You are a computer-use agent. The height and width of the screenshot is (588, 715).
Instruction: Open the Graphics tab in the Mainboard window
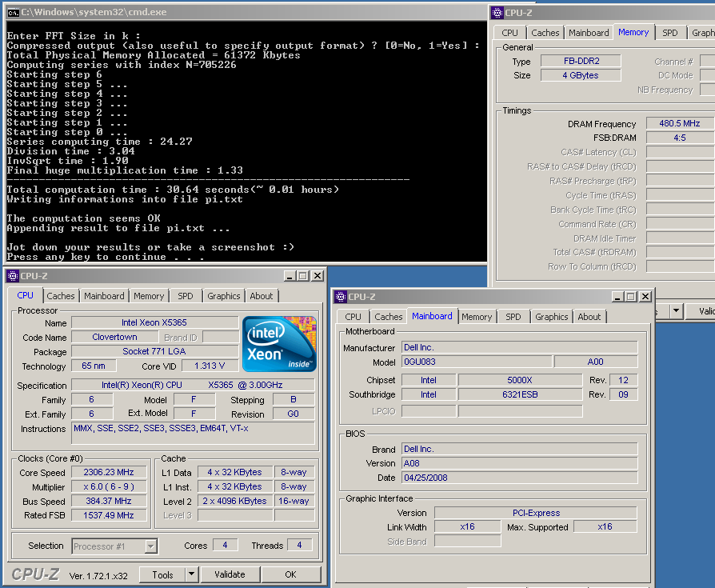click(x=551, y=317)
